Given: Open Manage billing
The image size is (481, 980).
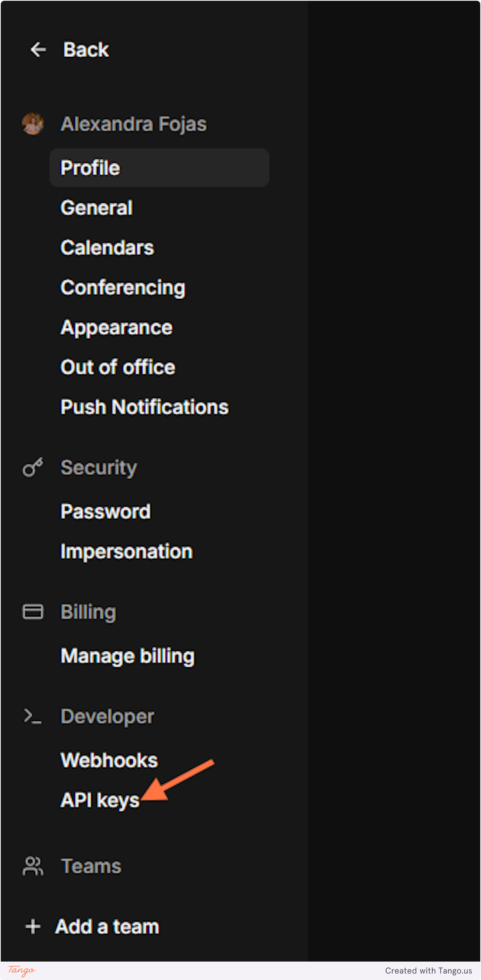Looking at the screenshot, I should [127, 656].
